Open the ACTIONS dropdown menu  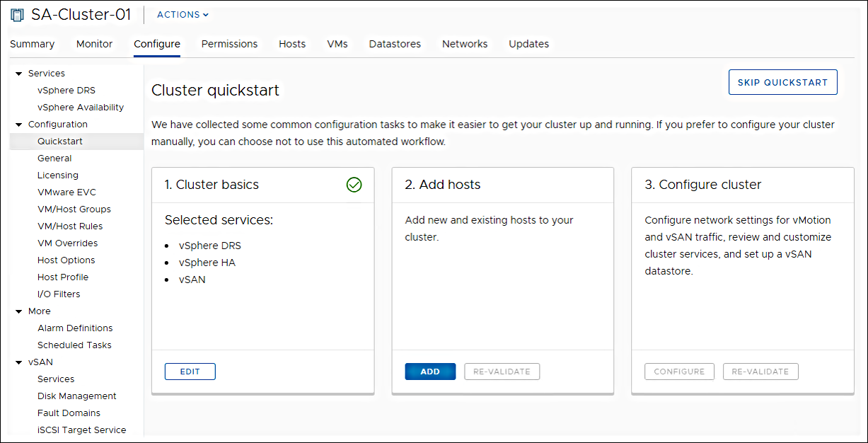coord(183,15)
